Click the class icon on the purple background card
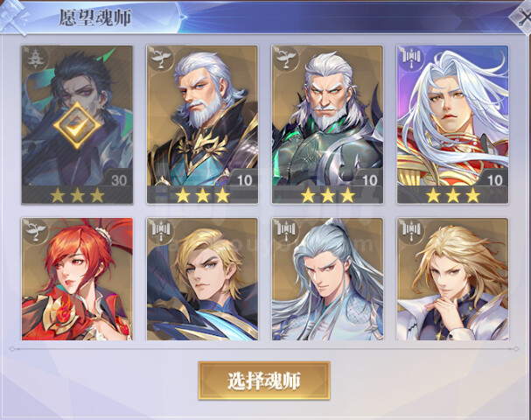531x420 pixels. point(411,58)
